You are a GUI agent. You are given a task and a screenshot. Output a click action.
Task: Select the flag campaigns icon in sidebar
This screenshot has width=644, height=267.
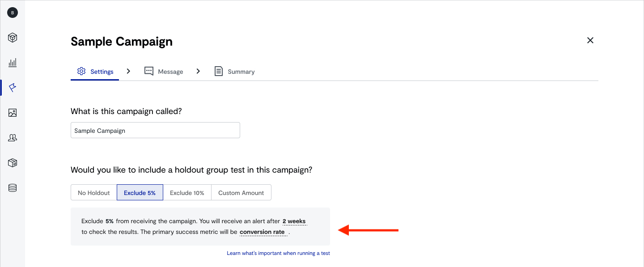tap(13, 88)
